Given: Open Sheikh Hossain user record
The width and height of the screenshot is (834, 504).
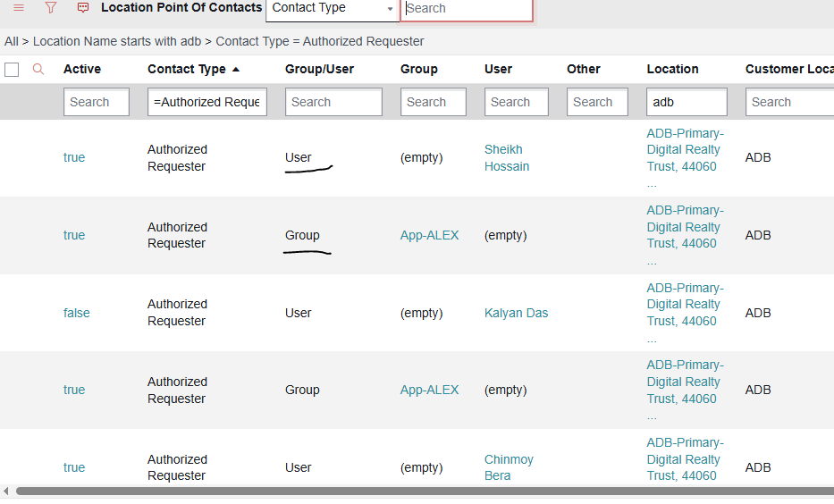Looking at the screenshot, I should pyautogui.click(x=506, y=157).
